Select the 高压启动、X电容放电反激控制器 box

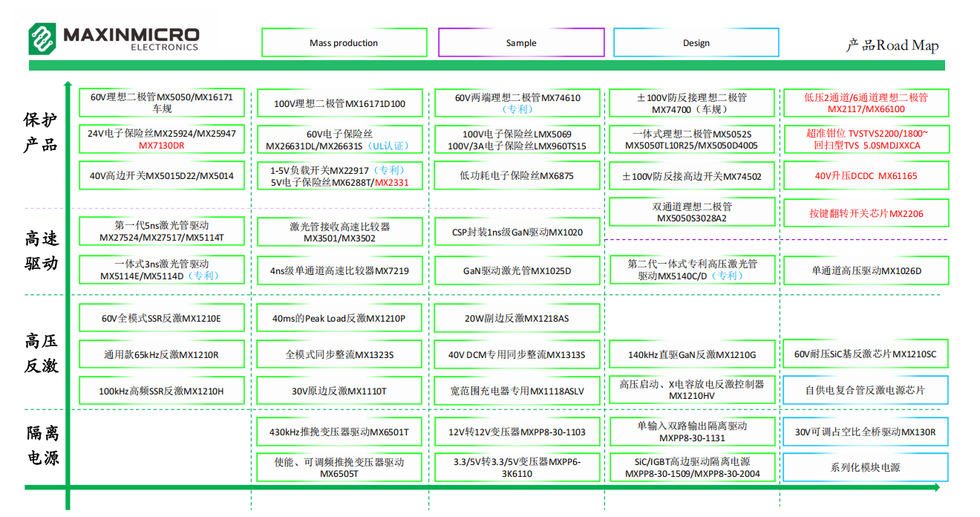[693, 390]
